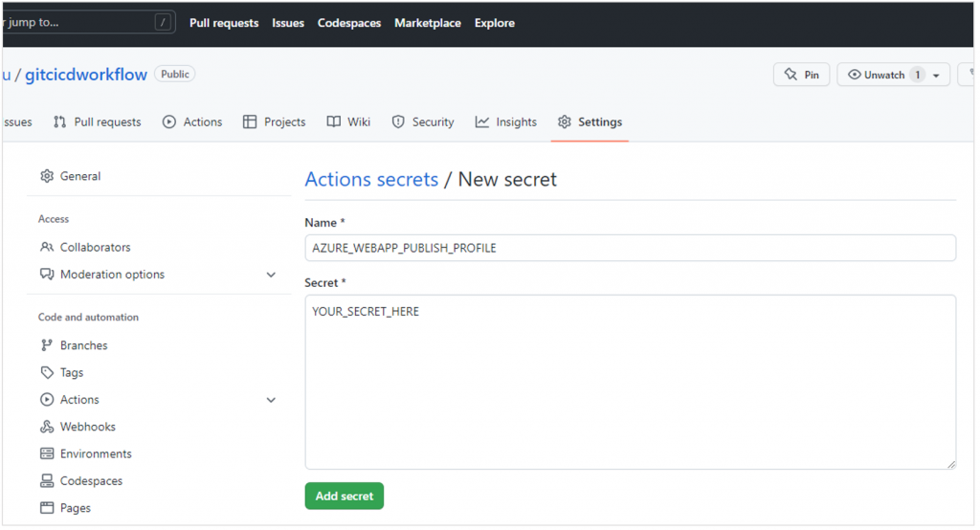The height and width of the screenshot is (530, 980).
Task: Switch to the repo Actions tab
Action: [x=192, y=121]
